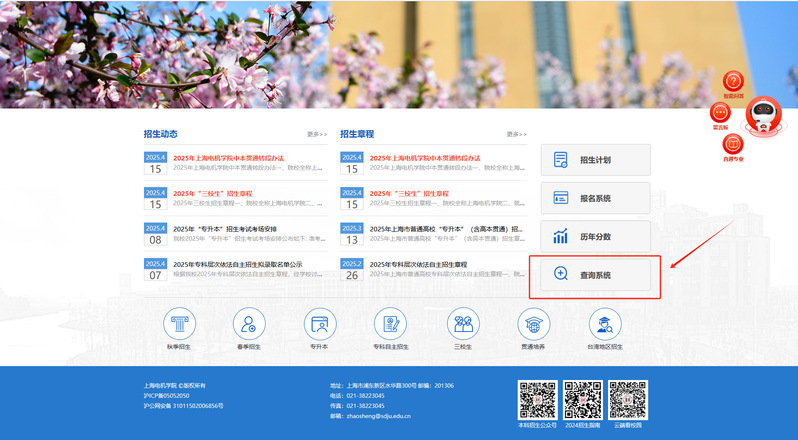The height and width of the screenshot is (440, 798).
Task: Open the 专科自主招生 icon
Action: [391, 324]
